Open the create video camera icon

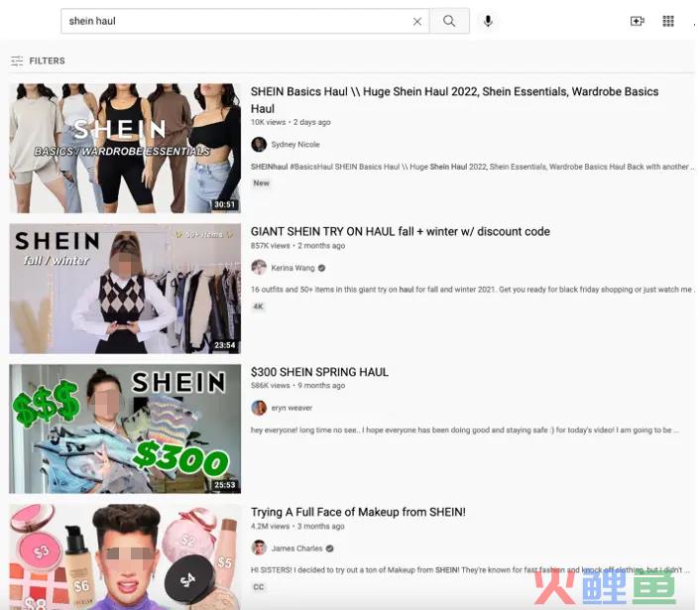coord(638,21)
